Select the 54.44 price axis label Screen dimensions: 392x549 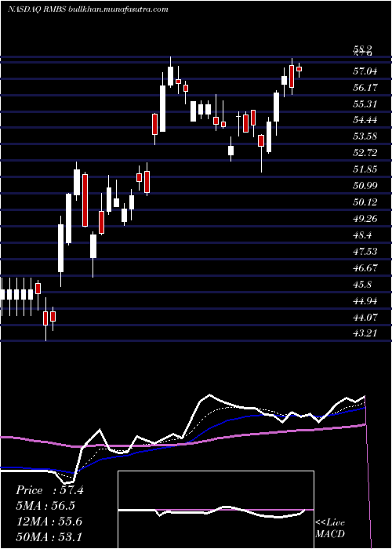[x=365, y=120]
